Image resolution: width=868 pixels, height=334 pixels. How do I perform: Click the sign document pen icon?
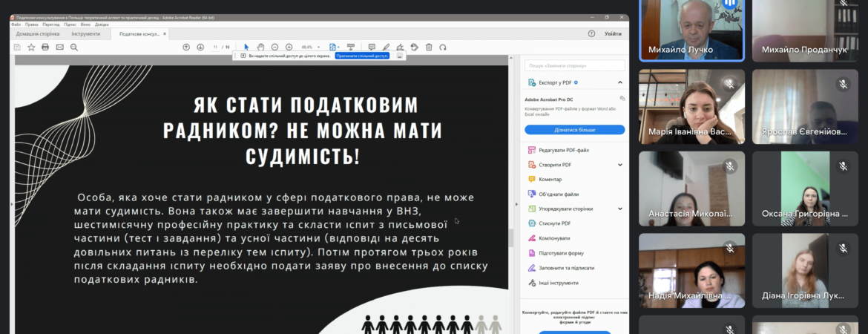coord(400,47)
